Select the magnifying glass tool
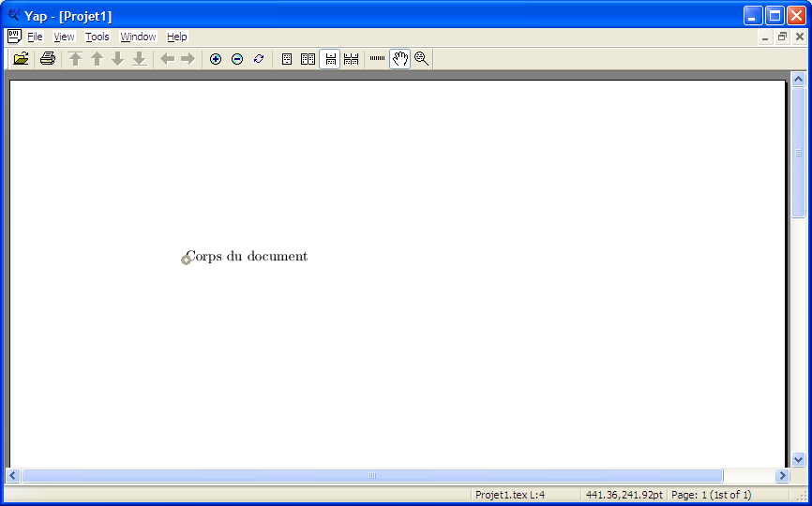Image resolution: width=812 pixels, height=506 pixels. pos(422,59)
